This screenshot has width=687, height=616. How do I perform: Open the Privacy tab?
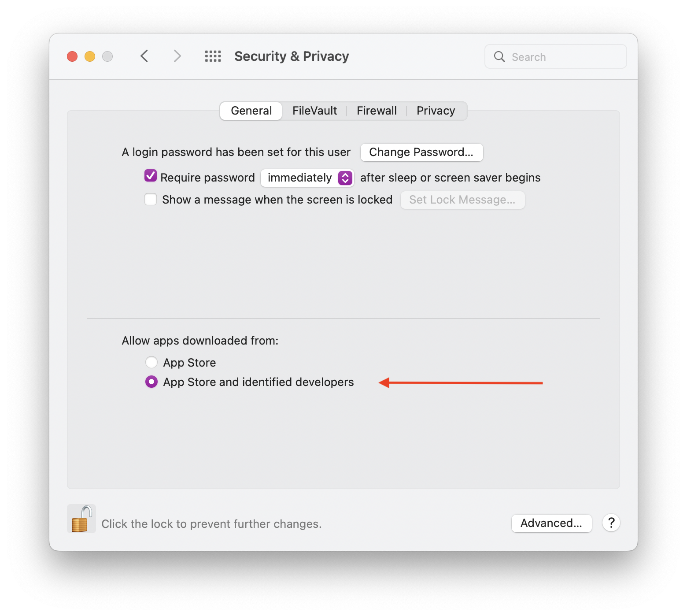pyautogui.click(x=436, y=111)
